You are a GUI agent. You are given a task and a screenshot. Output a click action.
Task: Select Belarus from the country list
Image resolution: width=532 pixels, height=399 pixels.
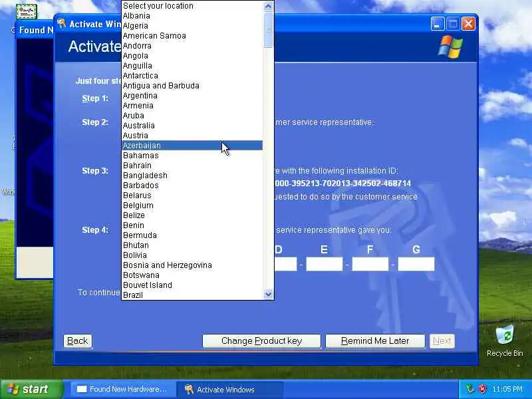pos(192,196)
